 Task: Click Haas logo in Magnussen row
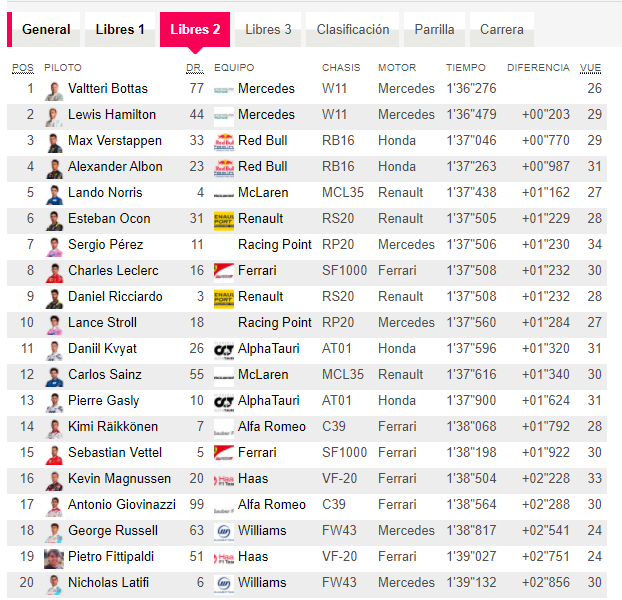[224, 481]
